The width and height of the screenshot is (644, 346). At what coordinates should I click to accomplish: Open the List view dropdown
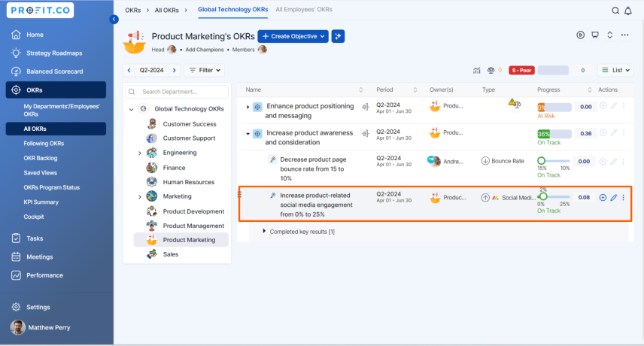(615, 70)
